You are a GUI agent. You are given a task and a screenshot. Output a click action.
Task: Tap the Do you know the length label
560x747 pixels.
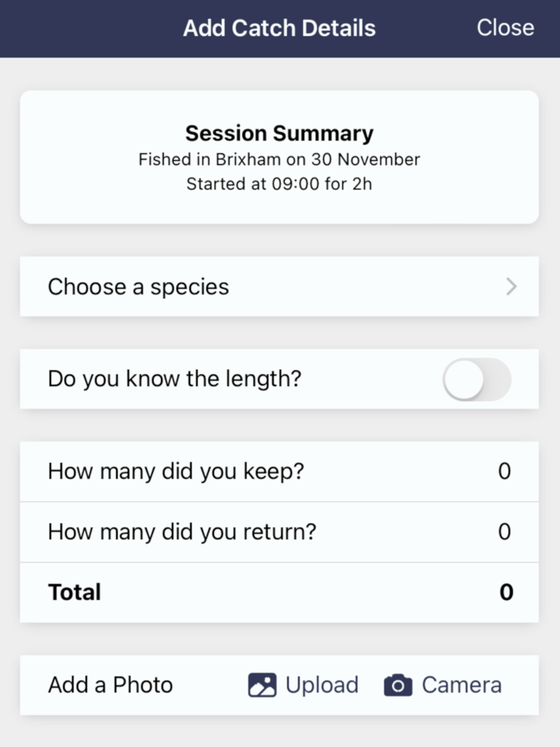[x=174, y=379]
